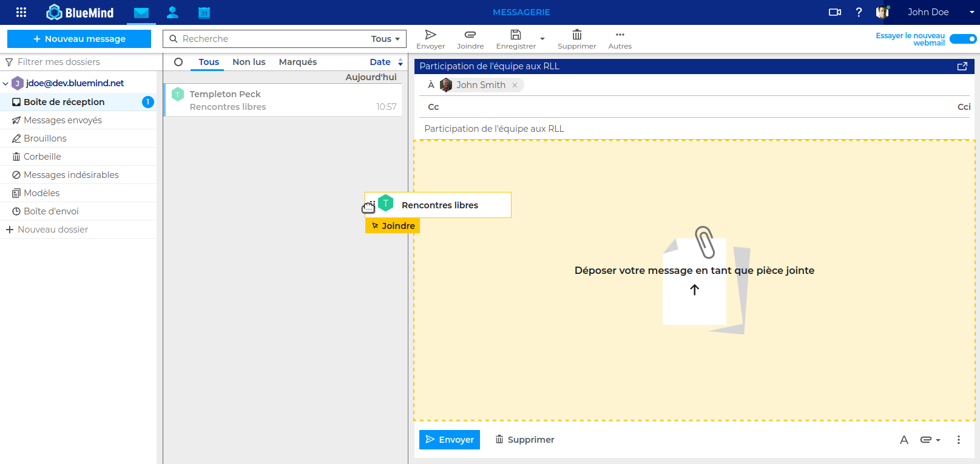
Task: Toggle the new webmail switch
Action: tap(963, 39)
